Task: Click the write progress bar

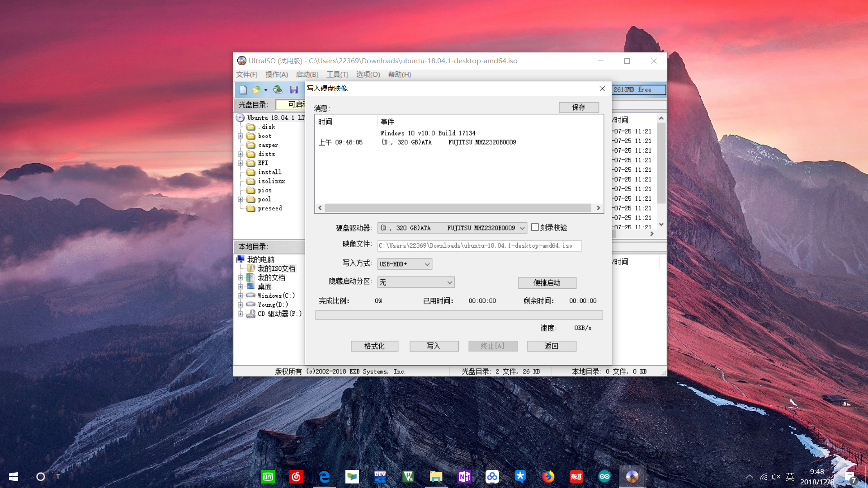Action: pos(459,315)
